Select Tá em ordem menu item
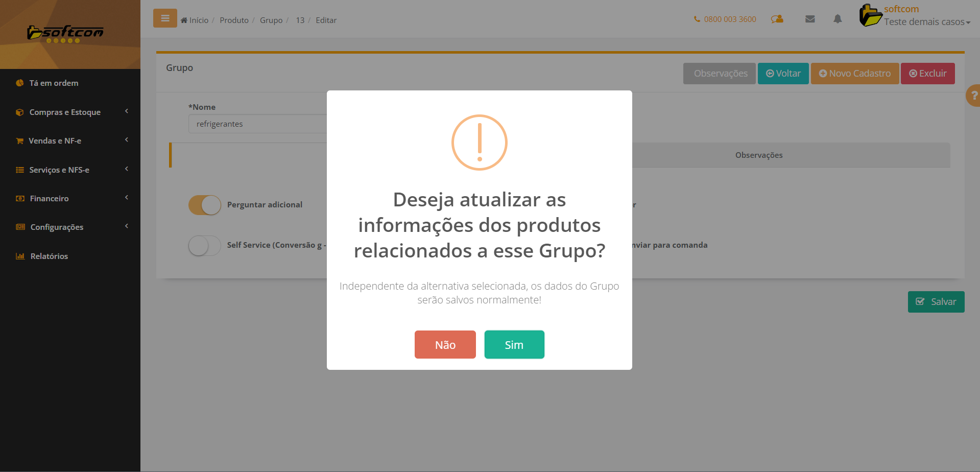 click(x=54, y=83)
